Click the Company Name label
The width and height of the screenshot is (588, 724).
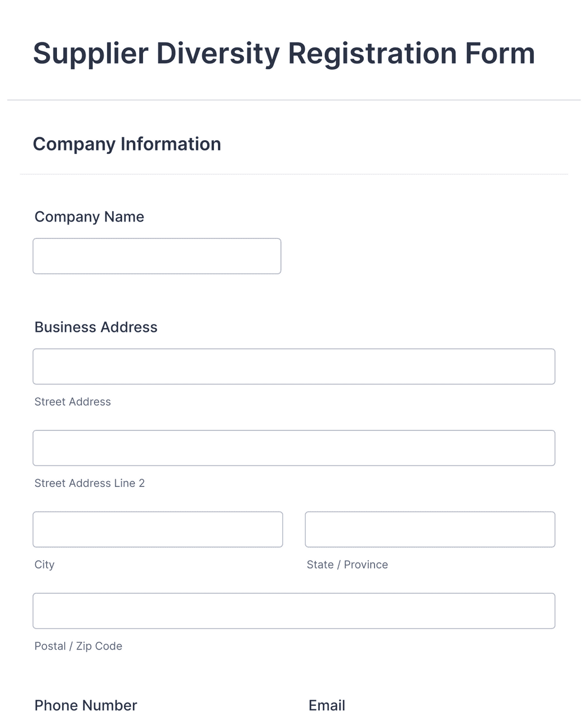(x=89, y=216)
